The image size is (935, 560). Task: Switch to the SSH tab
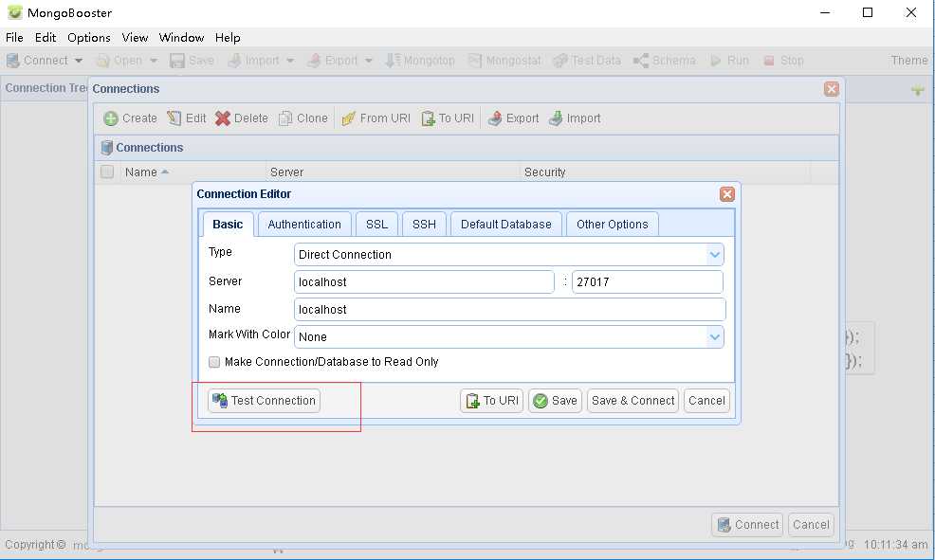(x=424, y=224)
